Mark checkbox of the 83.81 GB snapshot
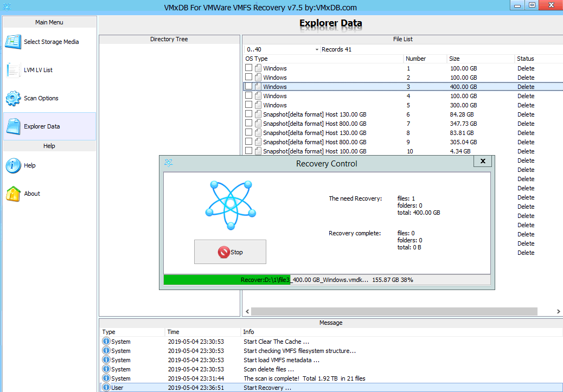The image size is (563, 392). click(x=248, y=132)
